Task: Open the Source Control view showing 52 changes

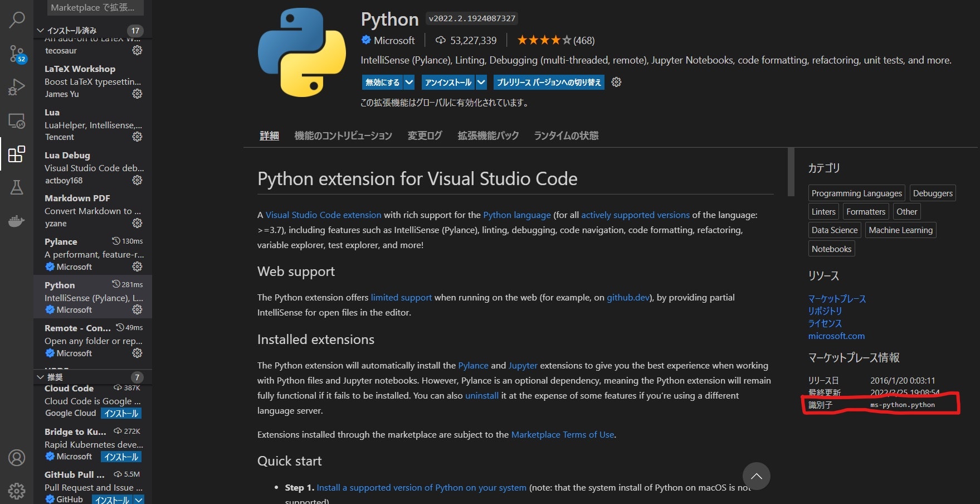Action: point(16,54)
